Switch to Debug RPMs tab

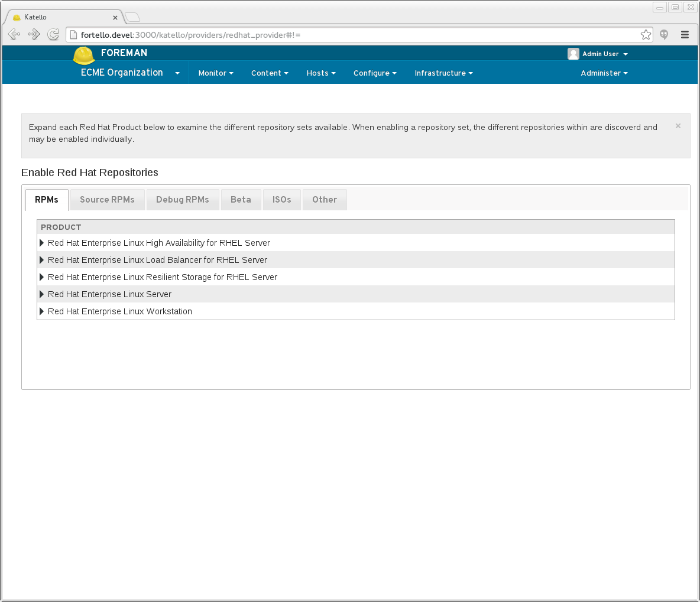point(183,200)
